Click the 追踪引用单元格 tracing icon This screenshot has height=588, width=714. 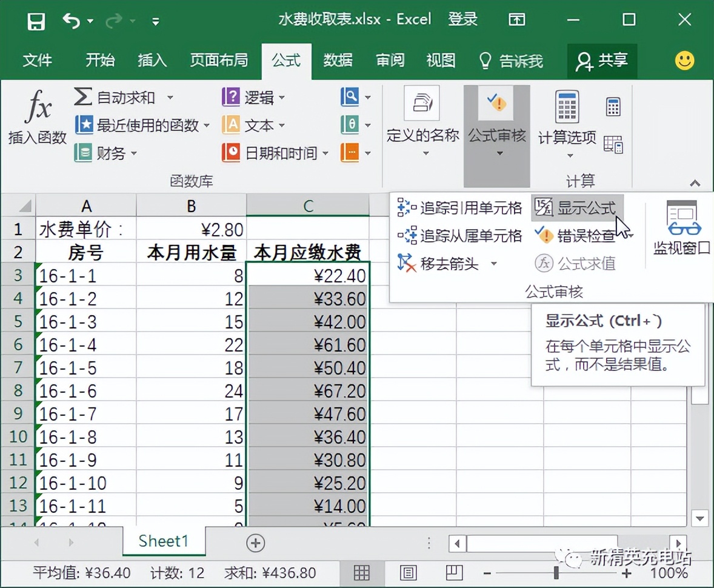401,208
